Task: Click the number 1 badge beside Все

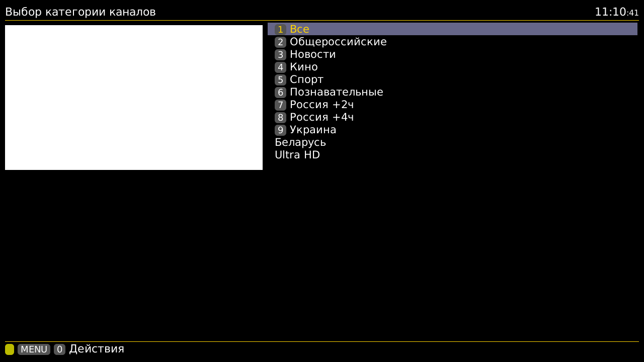Action: click(280, 29)
